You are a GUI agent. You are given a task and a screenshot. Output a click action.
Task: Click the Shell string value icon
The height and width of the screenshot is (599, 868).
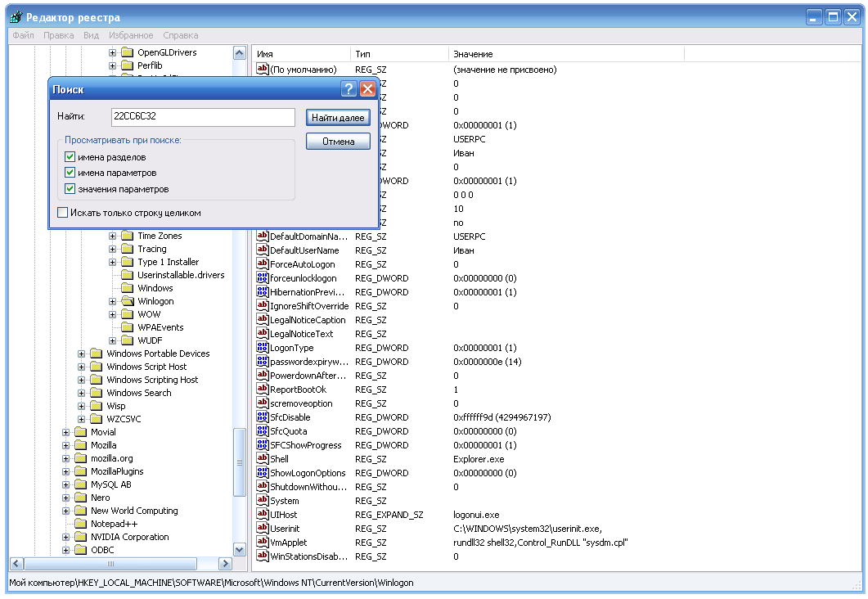263,459
